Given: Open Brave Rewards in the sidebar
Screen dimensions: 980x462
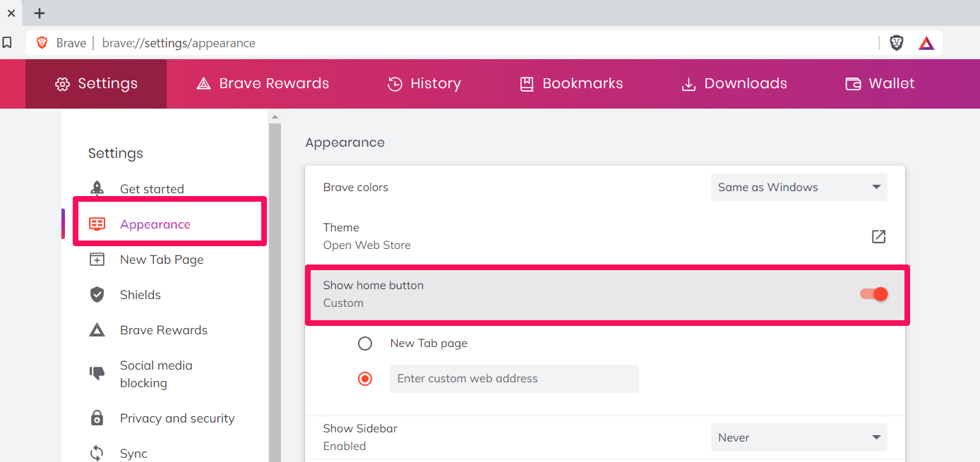Looking at the screenshot, I should [x=164, y=330].
